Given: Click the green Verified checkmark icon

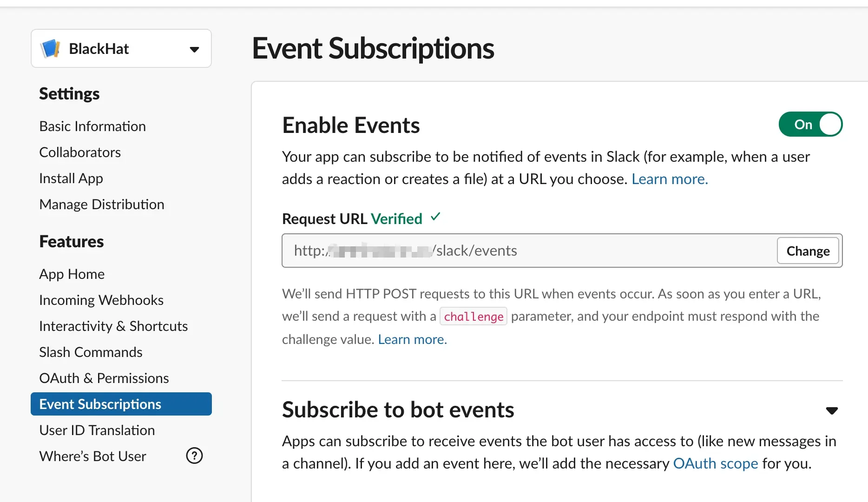Looking at the screenshot, I should (x=435, y=217).
